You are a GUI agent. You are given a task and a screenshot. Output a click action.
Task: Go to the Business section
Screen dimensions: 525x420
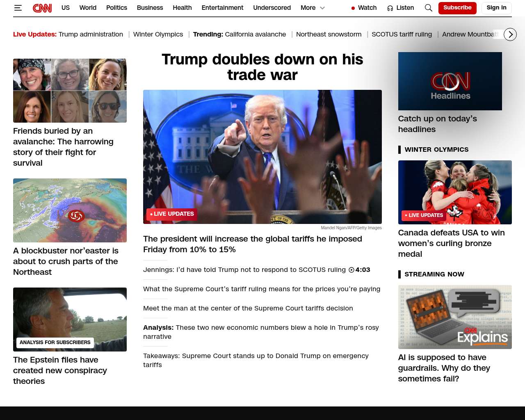click(150, 8)
